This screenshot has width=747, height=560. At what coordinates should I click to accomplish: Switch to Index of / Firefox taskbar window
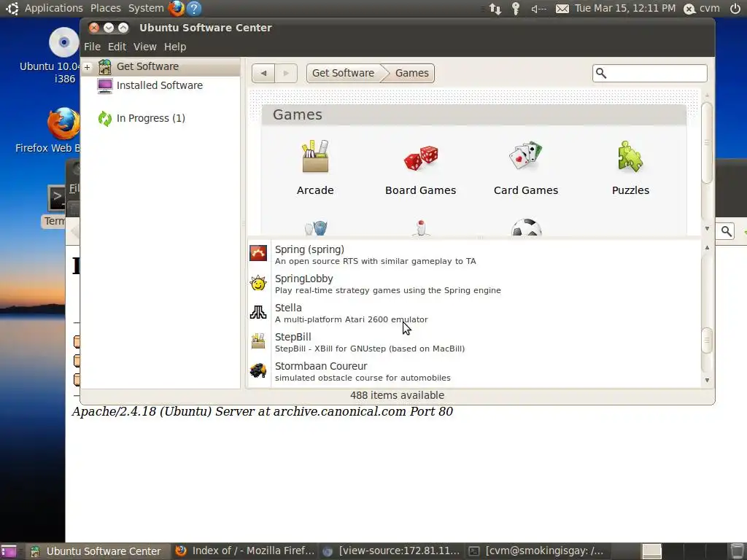[x=245, y=551]
